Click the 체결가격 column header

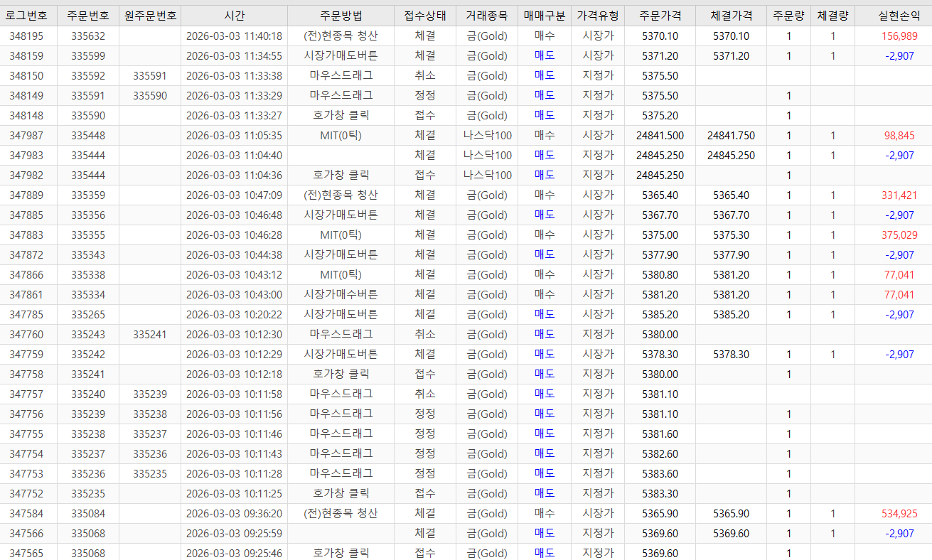[x=731, y=15]
